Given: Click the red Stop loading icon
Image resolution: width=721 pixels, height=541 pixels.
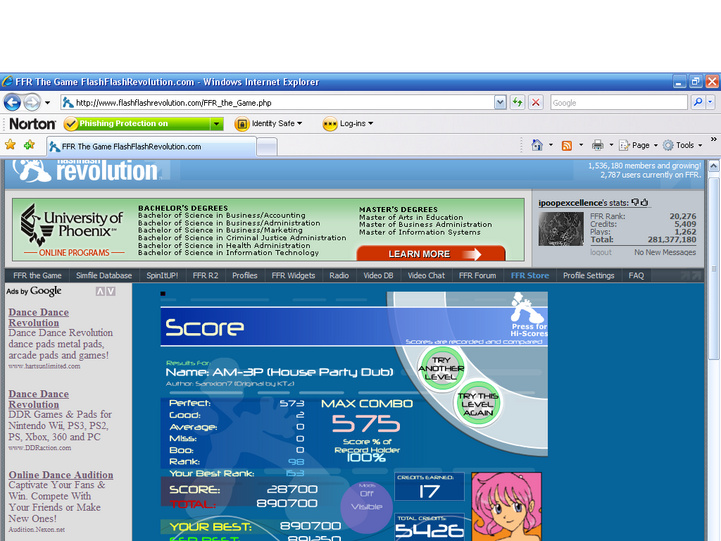Looking at the screenshot, I should (536, 102).
